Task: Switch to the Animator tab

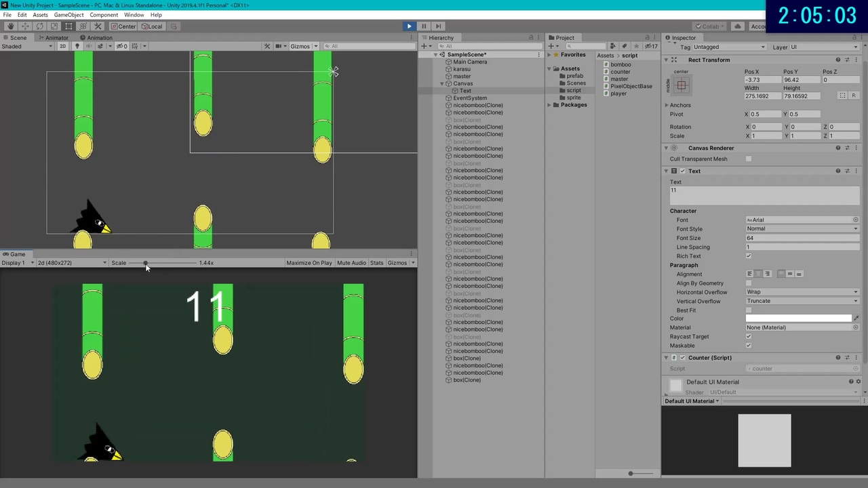Action: point(53,38)
